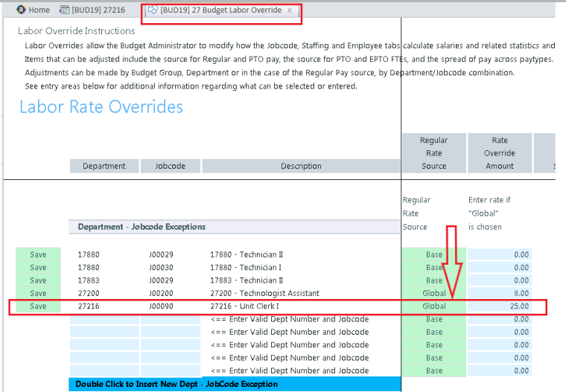Click the first empty Department entry cell
The height and width of the screenshot is (392, 566).
(x=104, y=319)
